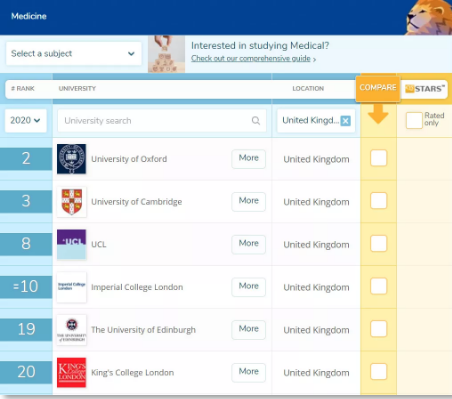Click the QS STARS tab header

[x=424, y=89]
